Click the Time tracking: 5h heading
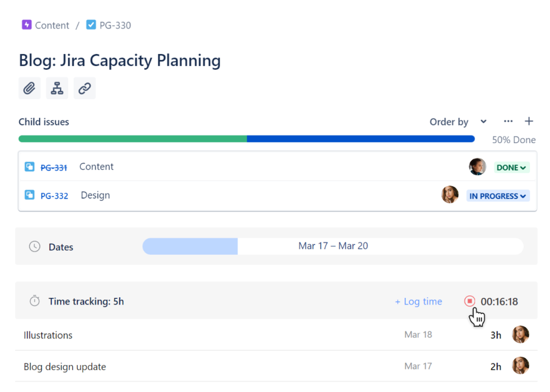This screenshot has width=550, height=392. [86, 302]
